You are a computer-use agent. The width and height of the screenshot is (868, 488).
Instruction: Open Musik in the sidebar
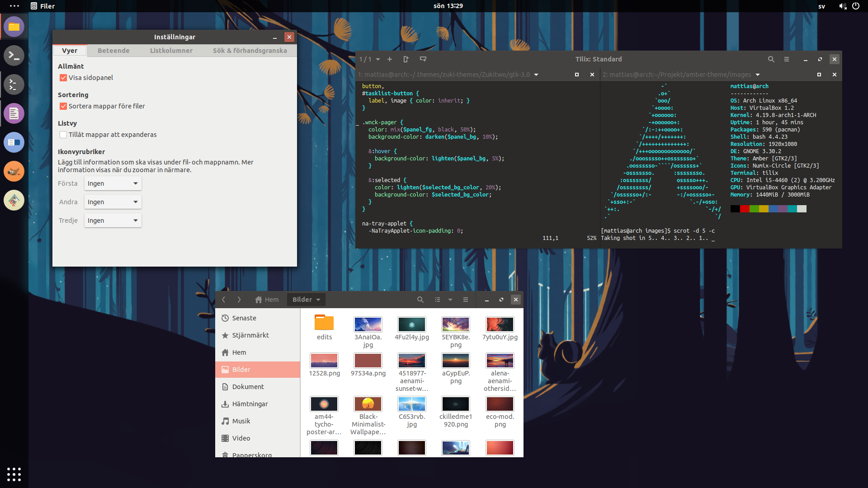(258, 421)
